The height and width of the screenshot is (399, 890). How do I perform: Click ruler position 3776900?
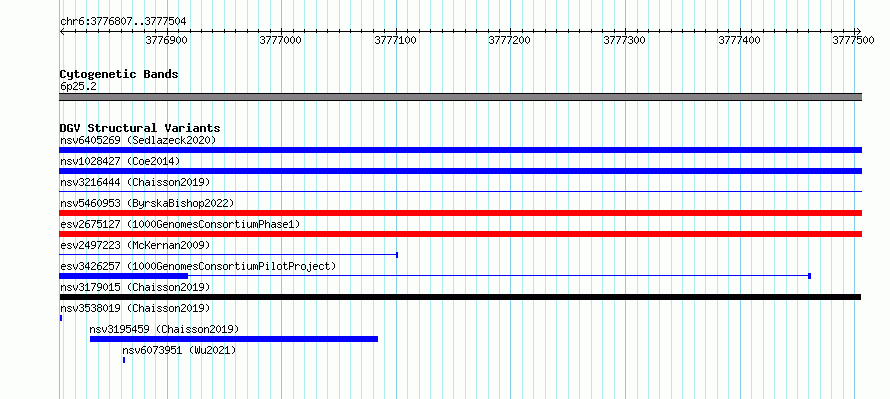coord(166,40)
